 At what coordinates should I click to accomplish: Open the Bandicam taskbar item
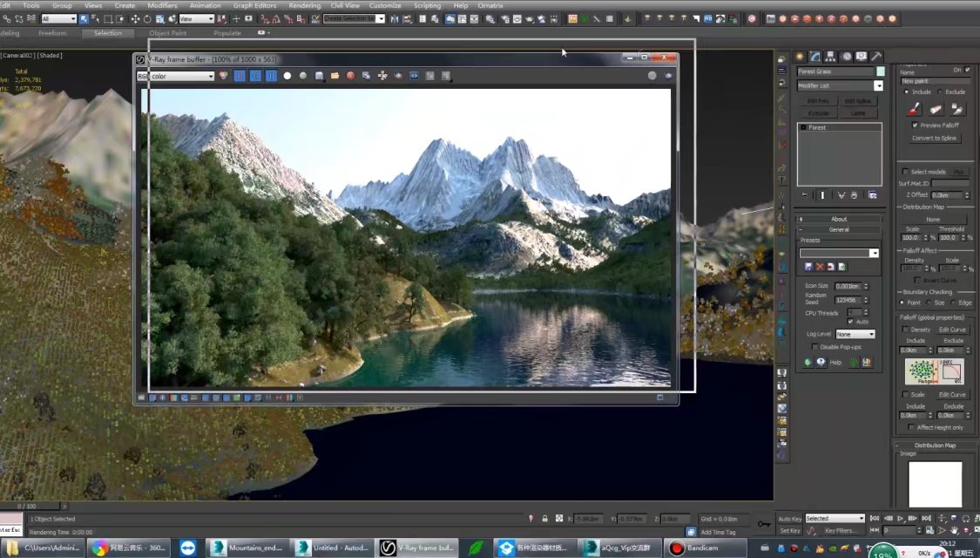coord(705,548)
